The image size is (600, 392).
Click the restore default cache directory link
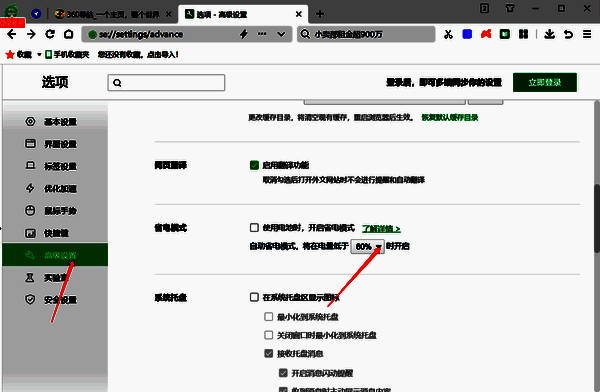[450, 118]
